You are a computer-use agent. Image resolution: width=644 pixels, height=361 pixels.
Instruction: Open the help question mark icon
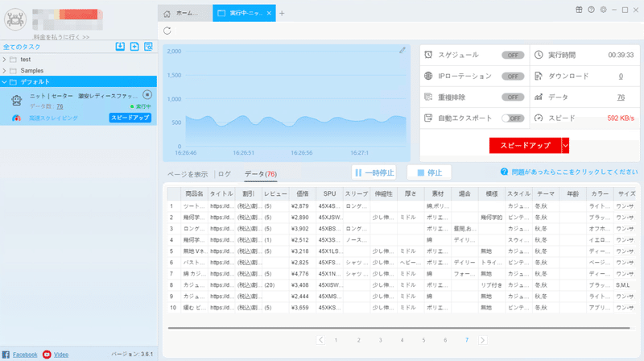point(591,10)
